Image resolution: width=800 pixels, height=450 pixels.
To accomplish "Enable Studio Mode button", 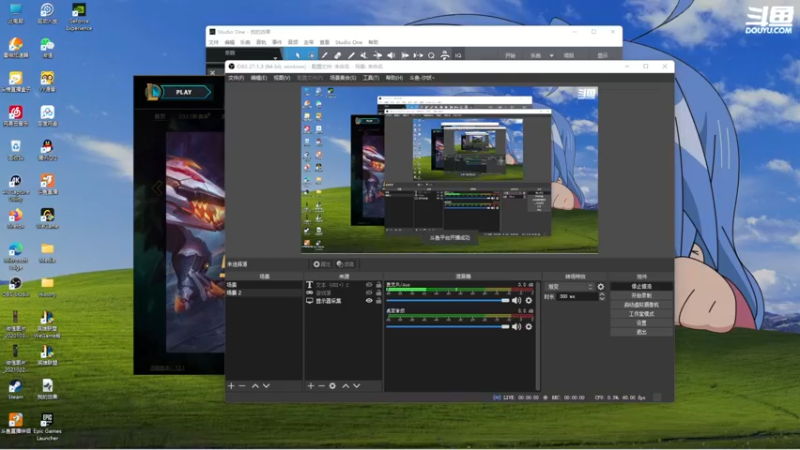I will click(641, 314).
